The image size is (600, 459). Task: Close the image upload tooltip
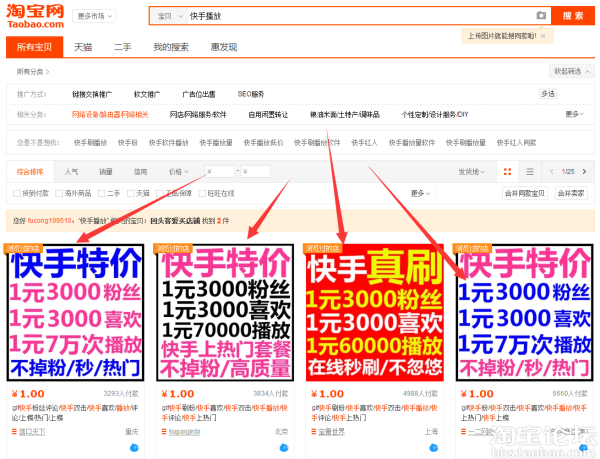click(543, 36)
